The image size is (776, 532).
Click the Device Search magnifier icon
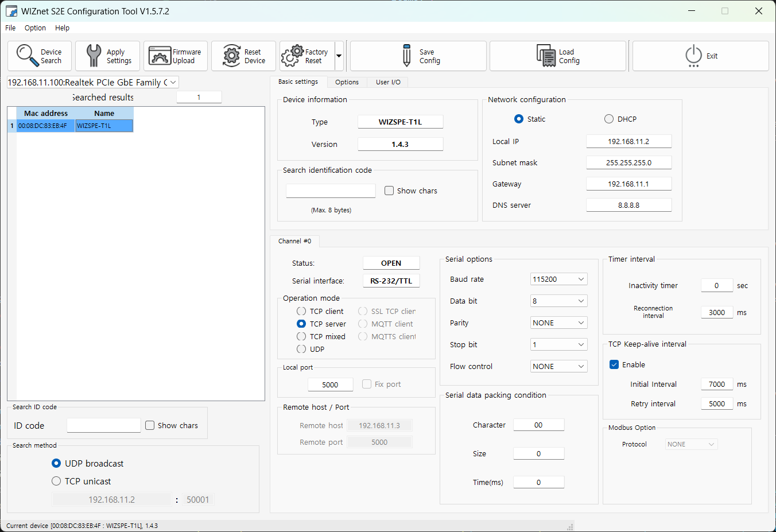click(x=27, y=56)
